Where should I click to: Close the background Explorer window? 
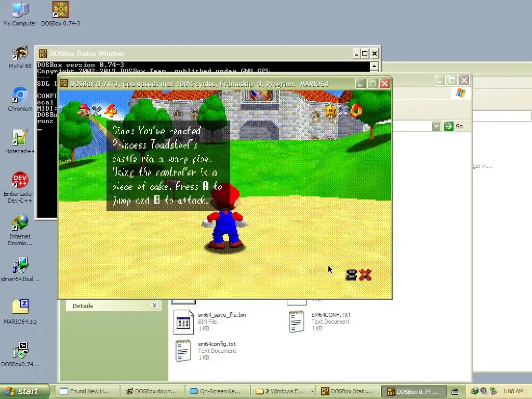(x=464, y=81)
